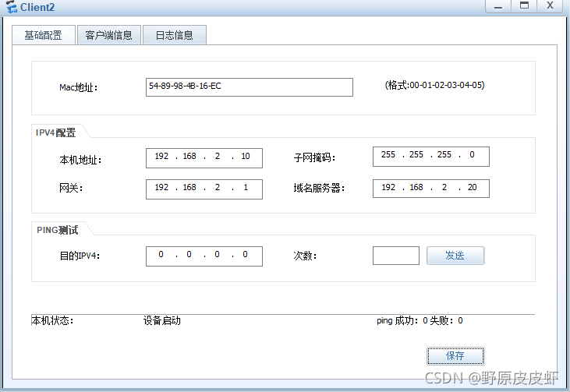Click the 次数 count input box

(x=396, y=256)
